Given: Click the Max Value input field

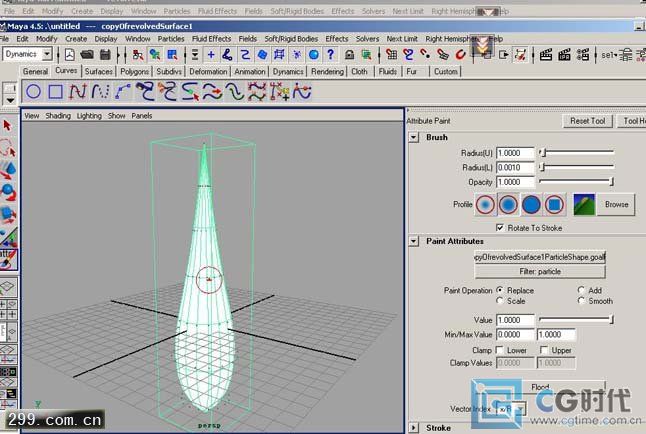Looking at the screenshot, I should click(x=556, y=334).
